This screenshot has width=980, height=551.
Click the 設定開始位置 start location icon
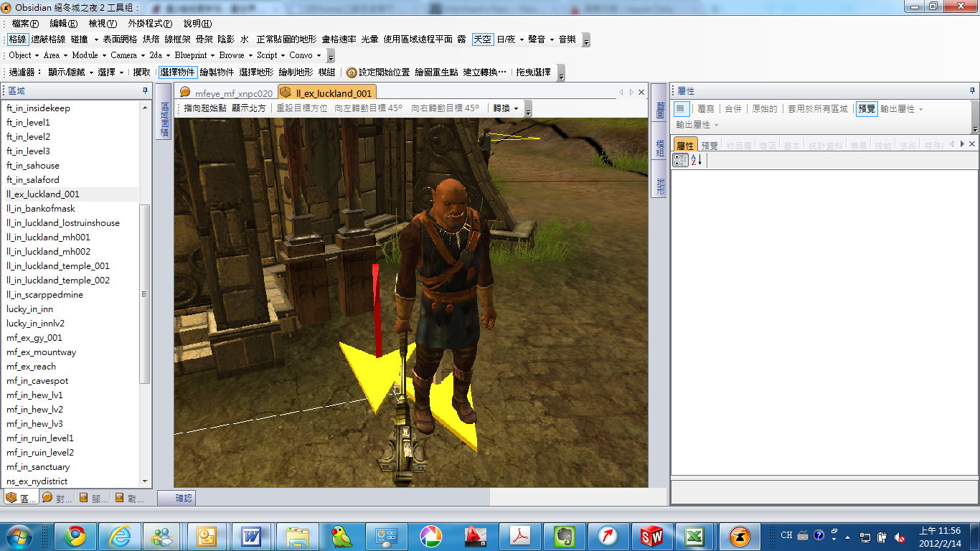click(x=352, y=72)
